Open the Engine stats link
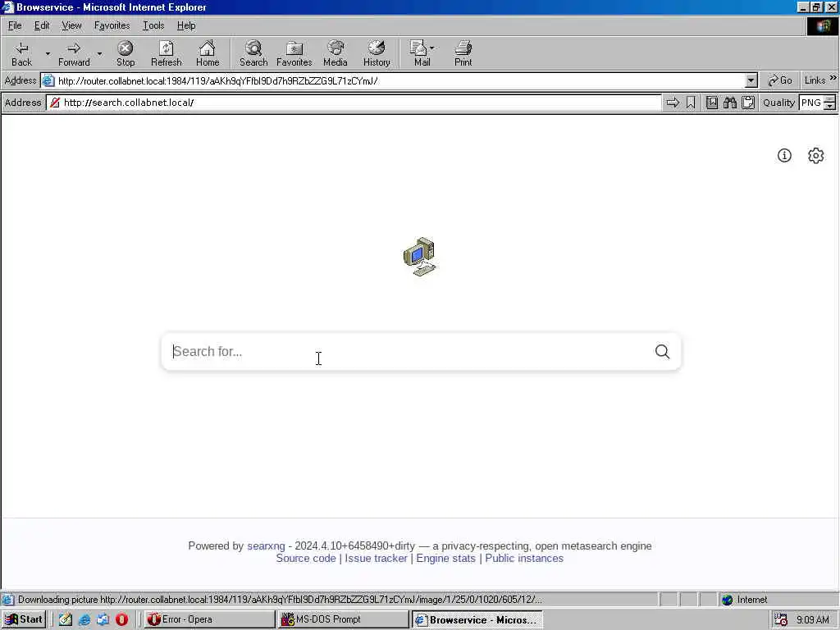The width and height of the screenshot is (840, 630). (445, 558)
